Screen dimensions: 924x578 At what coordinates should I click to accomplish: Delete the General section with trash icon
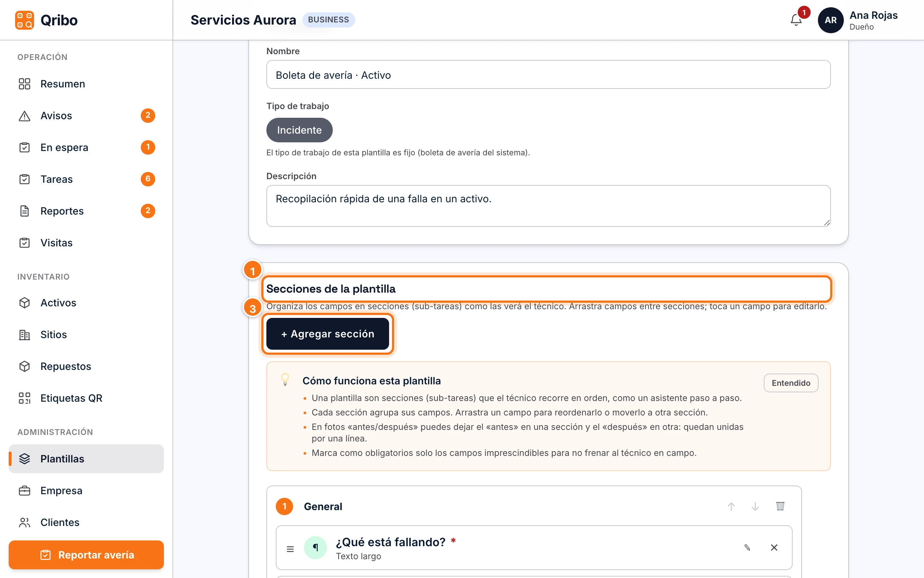click(x=780, y=506)
